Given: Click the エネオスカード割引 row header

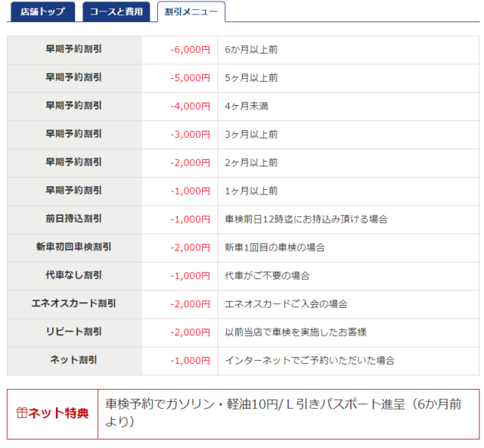Looking at the screenshot, I should (x=74, y=303).
